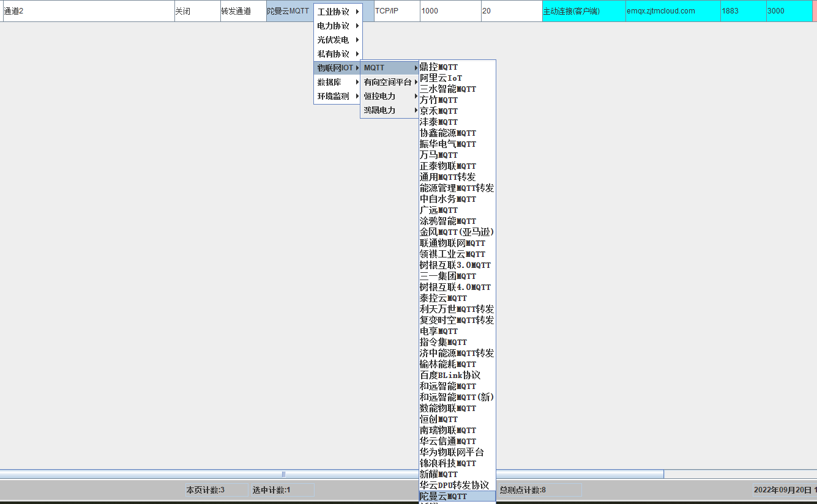
Task: Click the 关闭 status cell
Action: (198, 11)
